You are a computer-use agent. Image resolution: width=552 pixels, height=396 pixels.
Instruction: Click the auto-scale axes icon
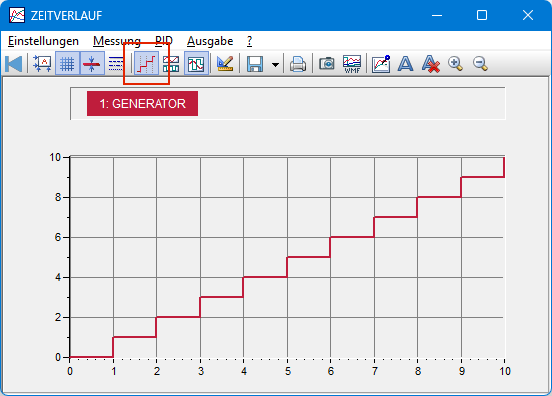click(42, 64)
